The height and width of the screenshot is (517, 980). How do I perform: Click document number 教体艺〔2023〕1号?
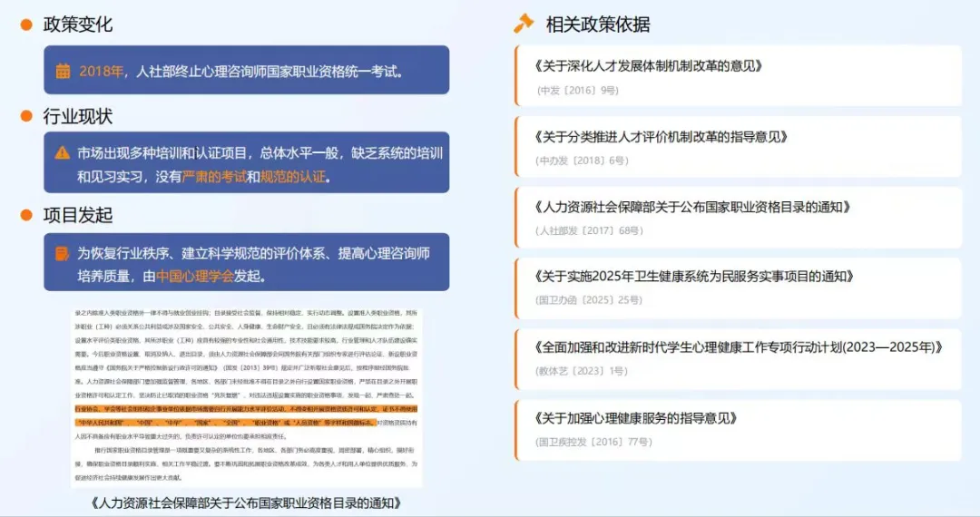(582, 371)
